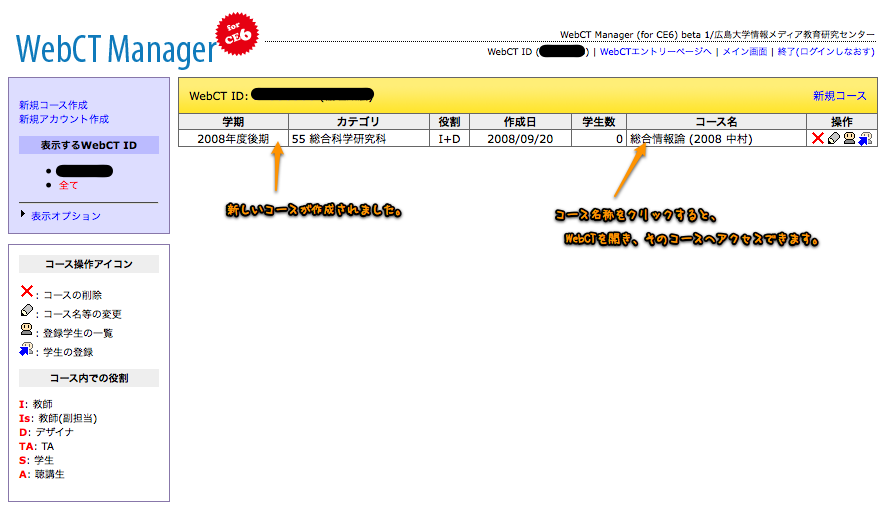Click pencil legend icon beside コース名等の変更
This screenshot has width=881, height=511.
pyautogui.click(x=26, y=310)
